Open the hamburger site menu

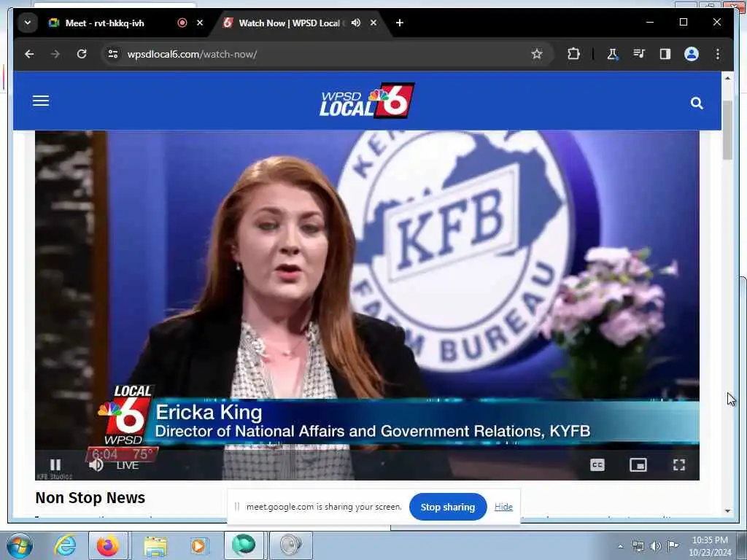pos(41,101)
